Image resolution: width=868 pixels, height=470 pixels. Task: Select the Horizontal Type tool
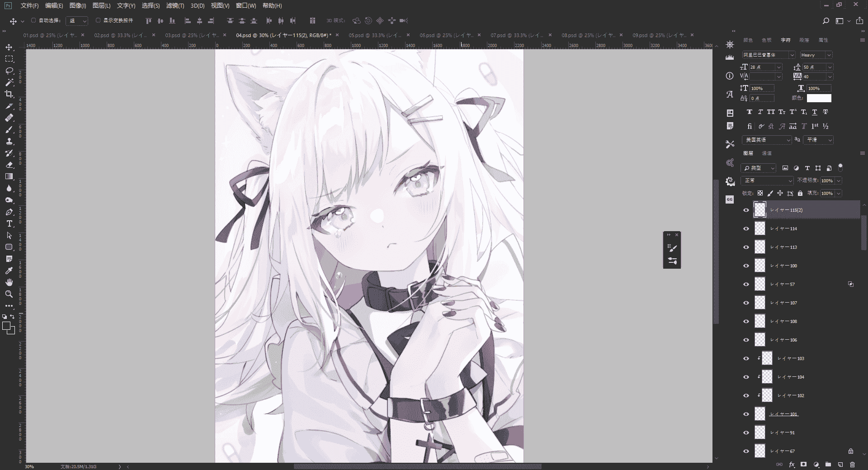tap(9, 224)
